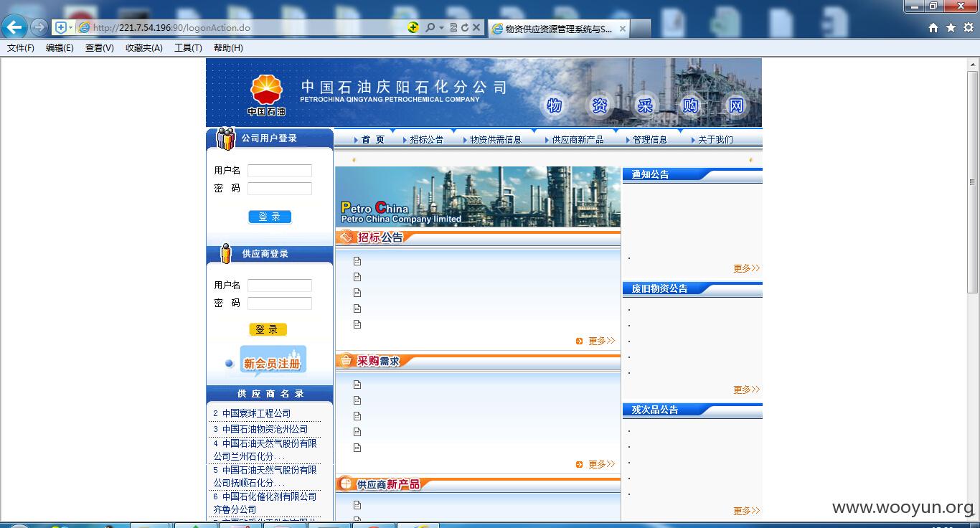Go back with the browser Back arrow

pyautogui.click(x=14, y=27)
